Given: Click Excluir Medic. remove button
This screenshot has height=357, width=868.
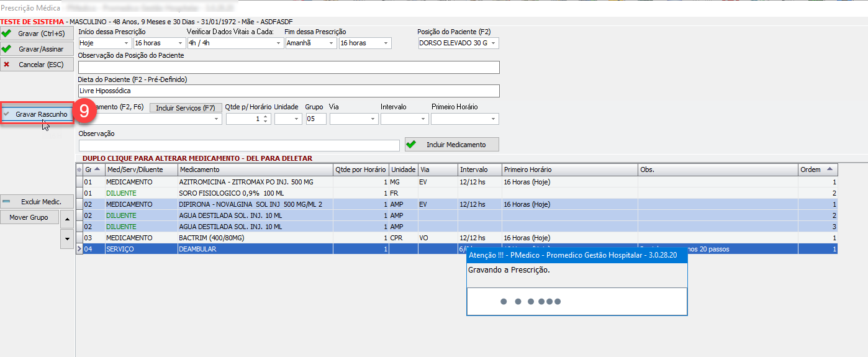Looking at the screenshot, I should pyautogui.click(x=37, y=202).
